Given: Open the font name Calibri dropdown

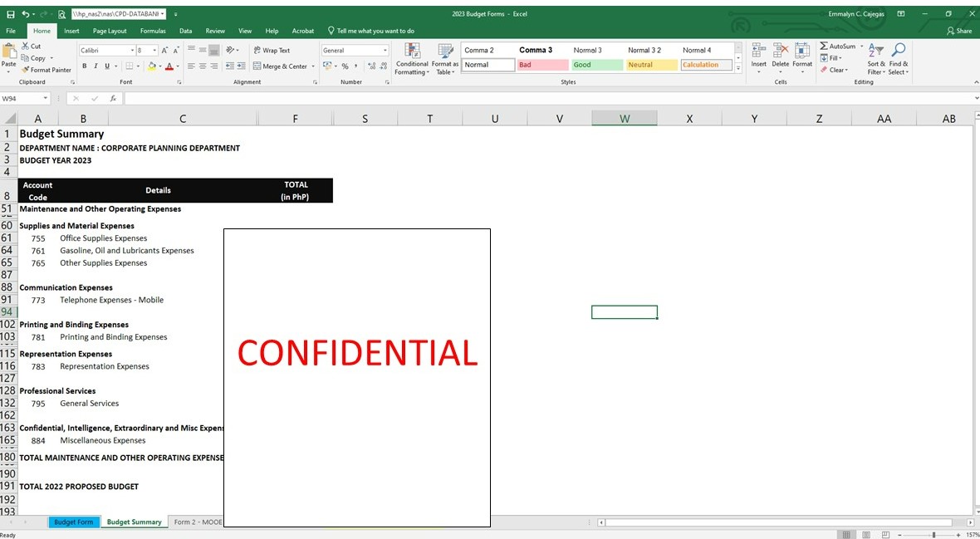Looking at the screenshot, I should coord(133,51).
